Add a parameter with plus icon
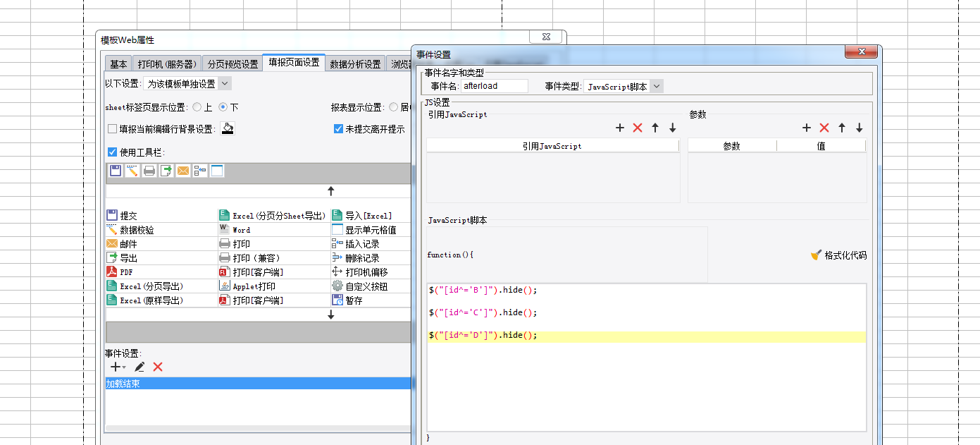Viewport: 980px width, 445px height. point(807,128)
